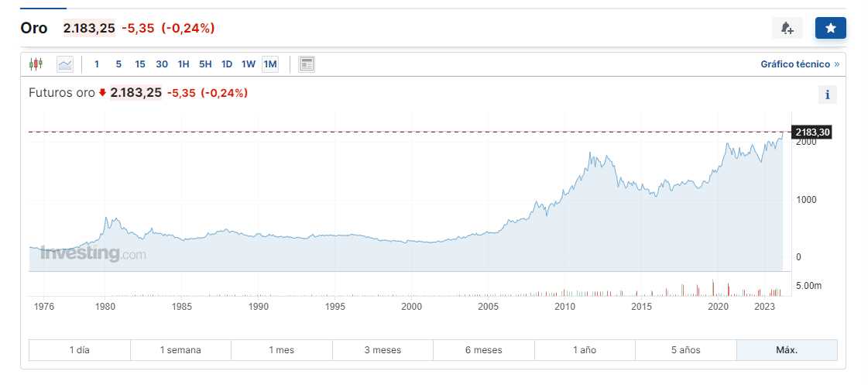This screenshot has height=385, width=868.
Task: Choose the 15-minute interval
Action: pyautogui.click(x=140, y=64)
